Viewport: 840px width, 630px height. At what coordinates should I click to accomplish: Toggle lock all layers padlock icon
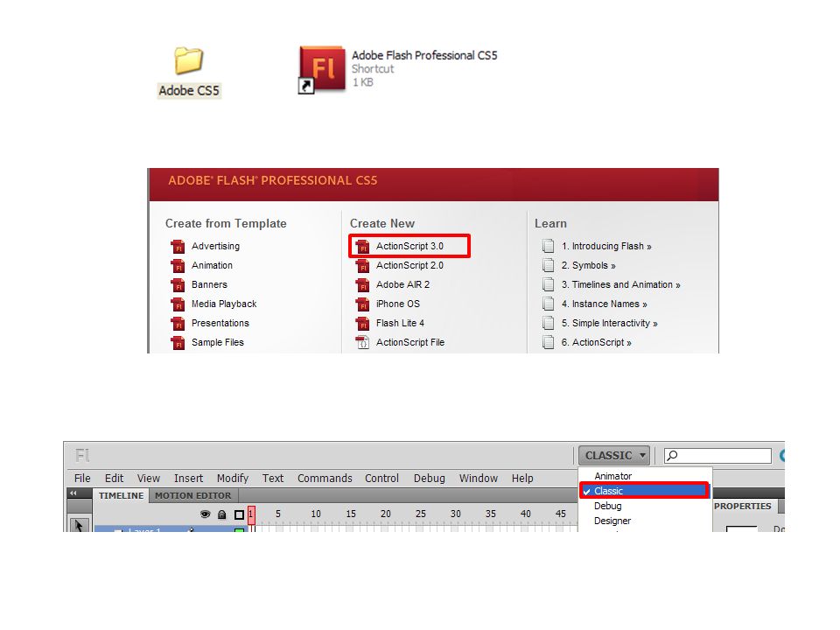[x=221, y=514]
